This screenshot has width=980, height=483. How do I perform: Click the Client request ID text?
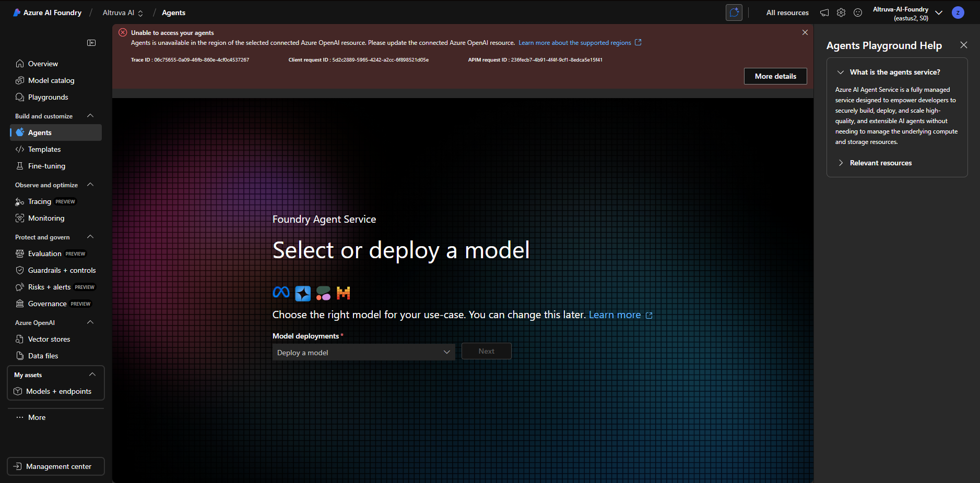359,60
